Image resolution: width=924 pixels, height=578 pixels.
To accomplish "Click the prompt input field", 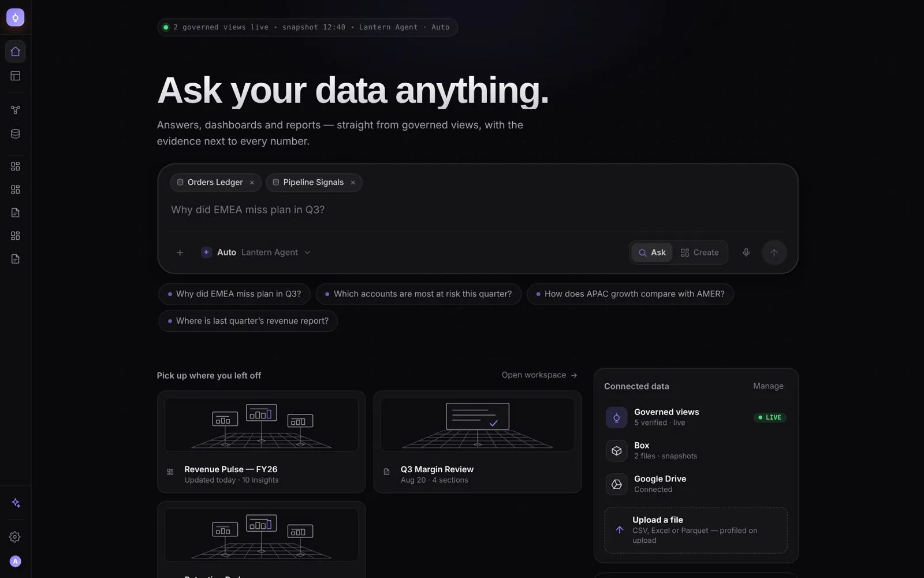I will click(478, 210).
